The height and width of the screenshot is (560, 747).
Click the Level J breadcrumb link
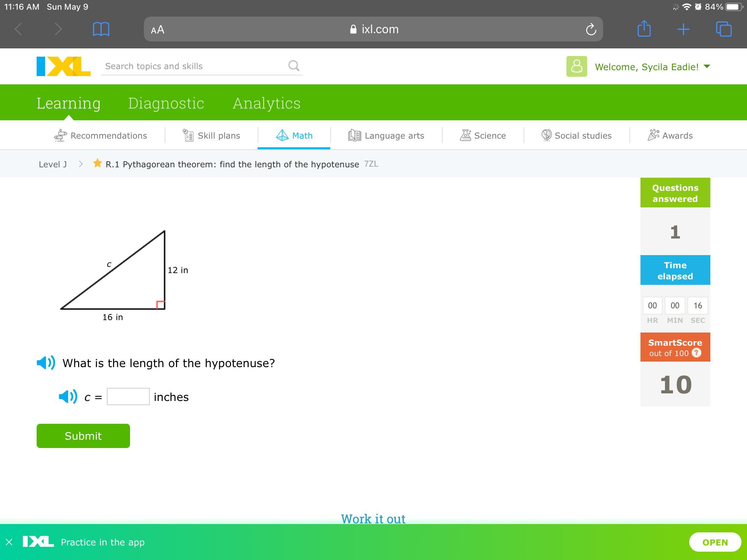click(x=53, y=164)
